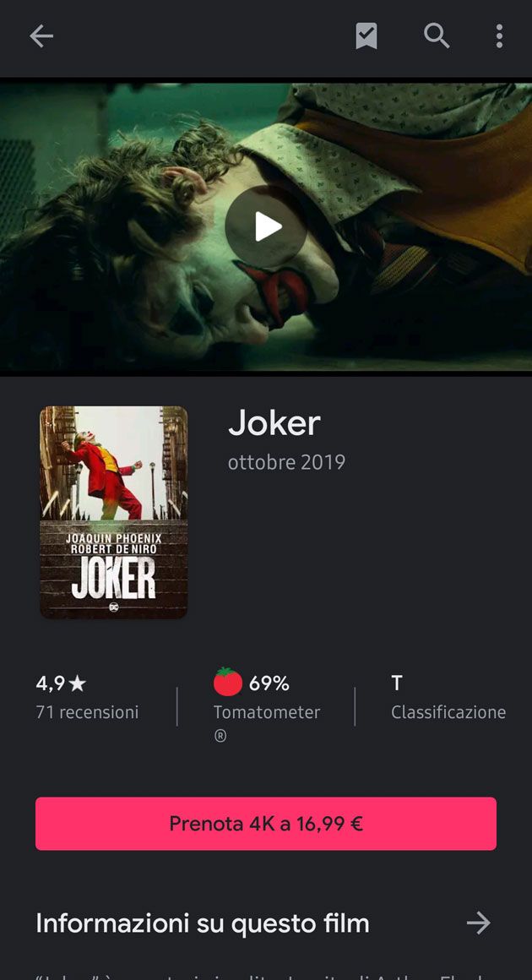The width and height of the screenshot is (532, 980).
Task: Click the 69% Tomatometer score
Action: click(x=269, y=683)
